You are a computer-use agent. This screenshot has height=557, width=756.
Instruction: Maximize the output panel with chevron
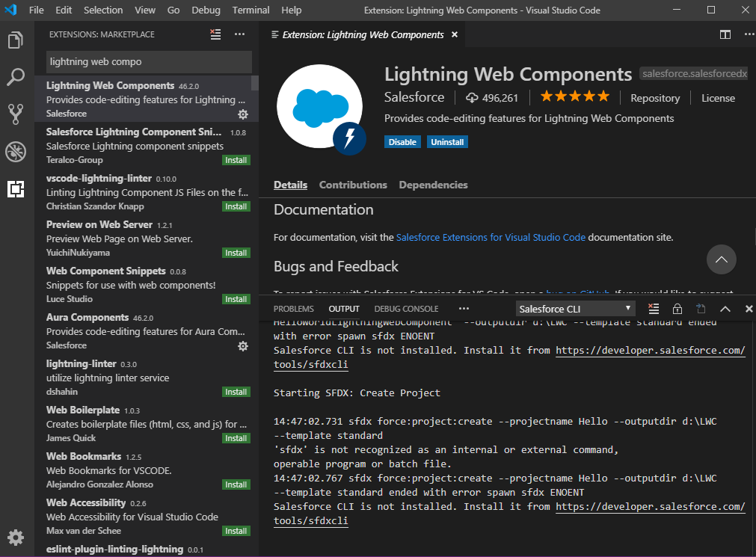(725, 309)
